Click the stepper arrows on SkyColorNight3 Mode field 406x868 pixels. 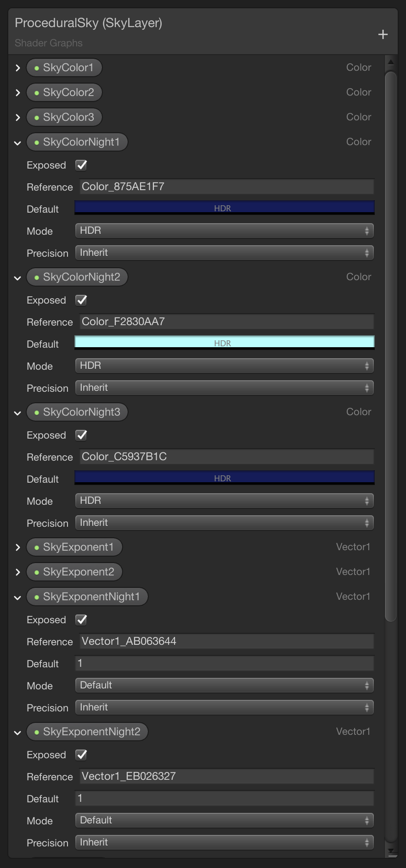click(x=367, y=500)
